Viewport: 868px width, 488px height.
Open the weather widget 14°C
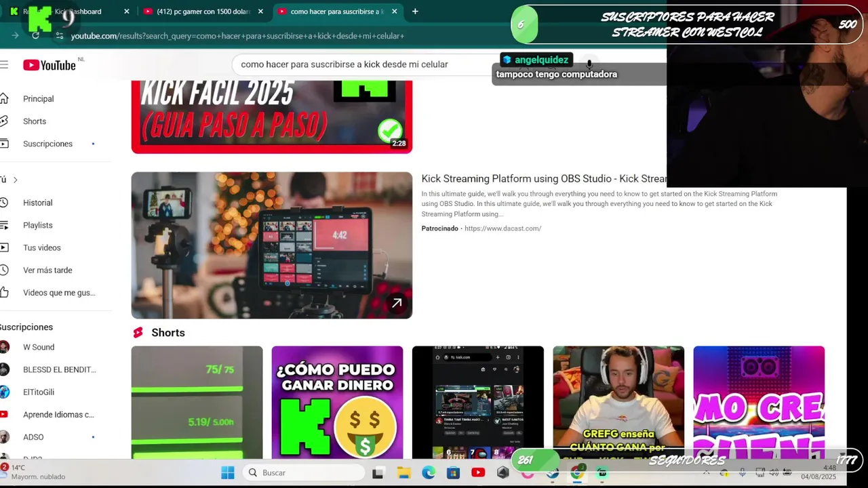34,472
